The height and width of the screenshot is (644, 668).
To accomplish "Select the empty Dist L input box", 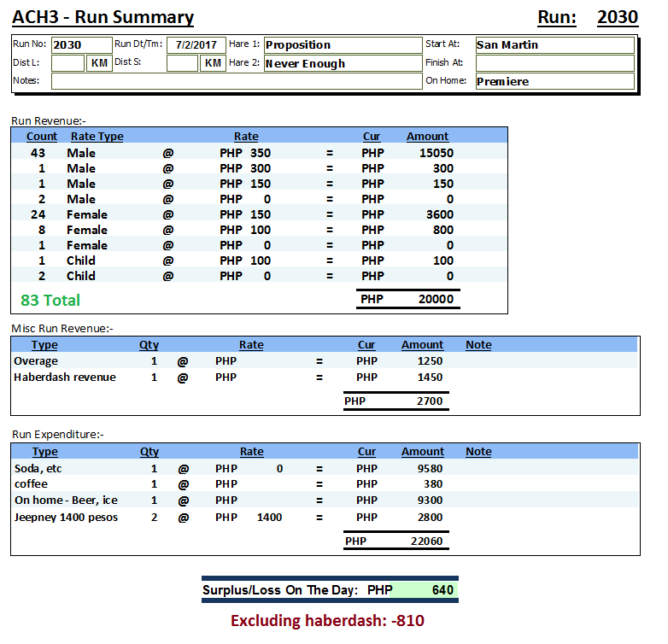I will tap(67, 63).
